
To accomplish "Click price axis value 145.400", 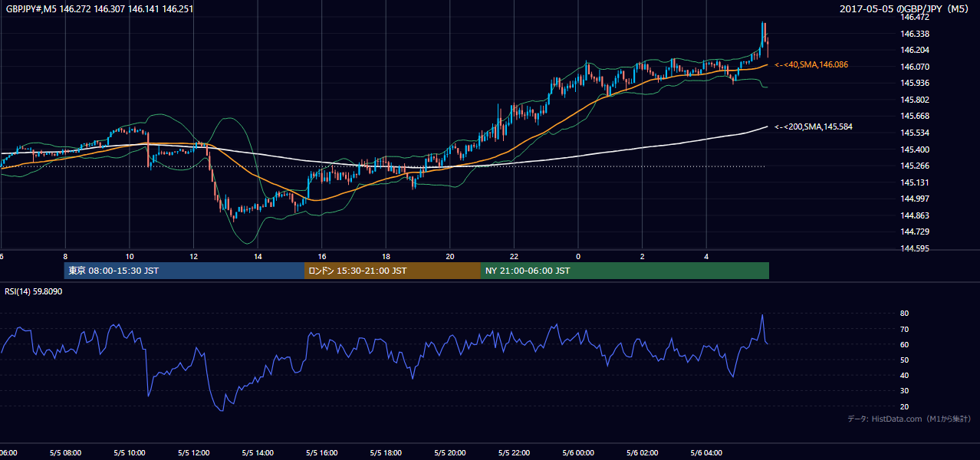I will (x=915, y=149).
